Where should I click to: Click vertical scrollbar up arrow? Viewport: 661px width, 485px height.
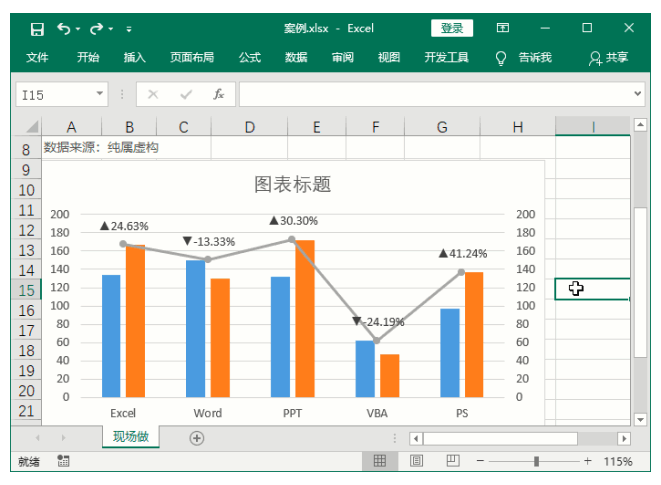click(x=640, y=124)
